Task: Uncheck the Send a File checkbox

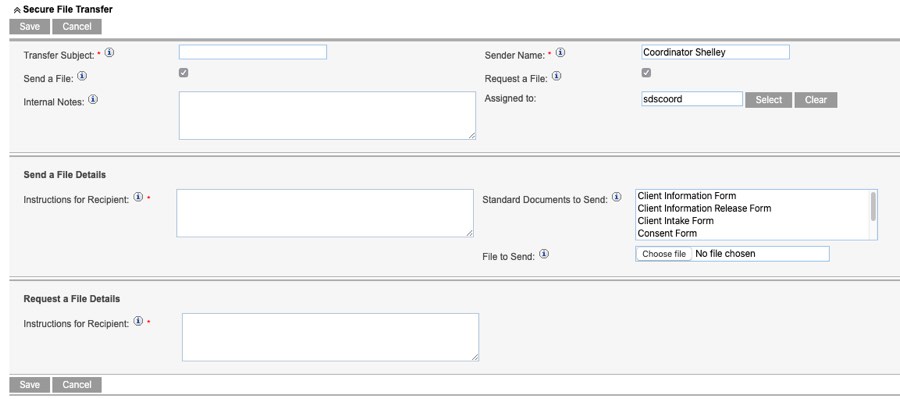Action: coord(184,73)
